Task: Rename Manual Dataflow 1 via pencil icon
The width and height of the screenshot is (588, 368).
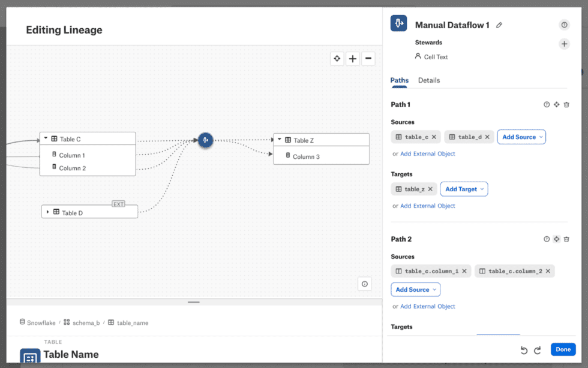Action: coord(500,25)
